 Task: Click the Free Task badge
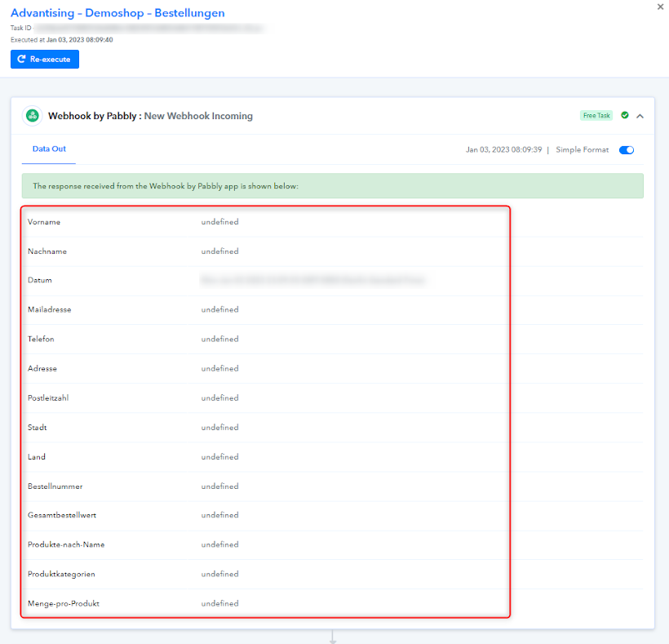(x=596, y=115)
